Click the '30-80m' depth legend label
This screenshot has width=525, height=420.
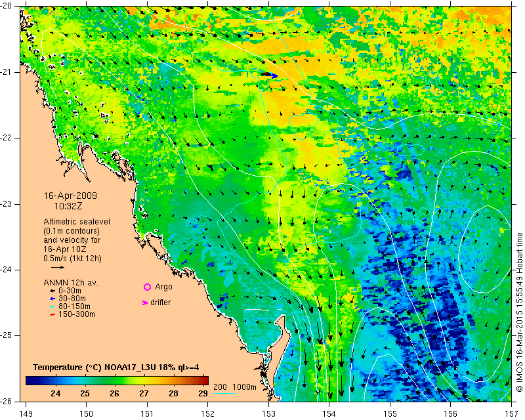pos(72,299)
